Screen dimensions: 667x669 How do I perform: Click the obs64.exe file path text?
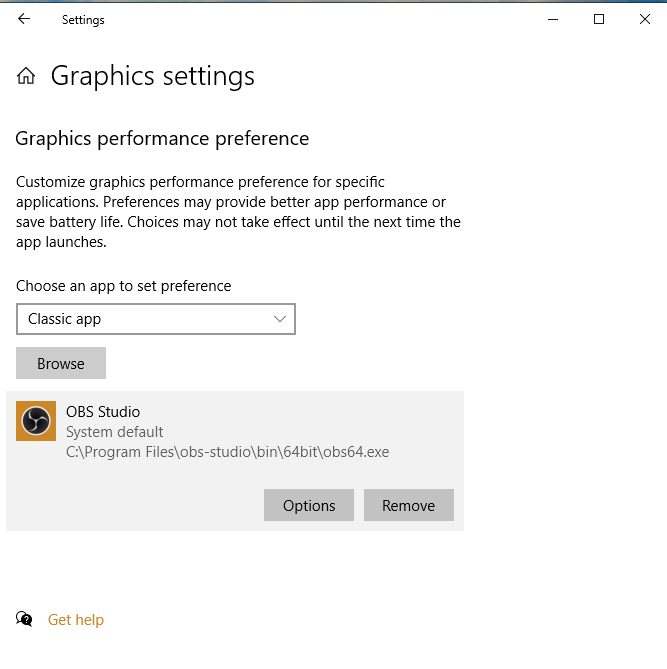(x=227, y=451)
